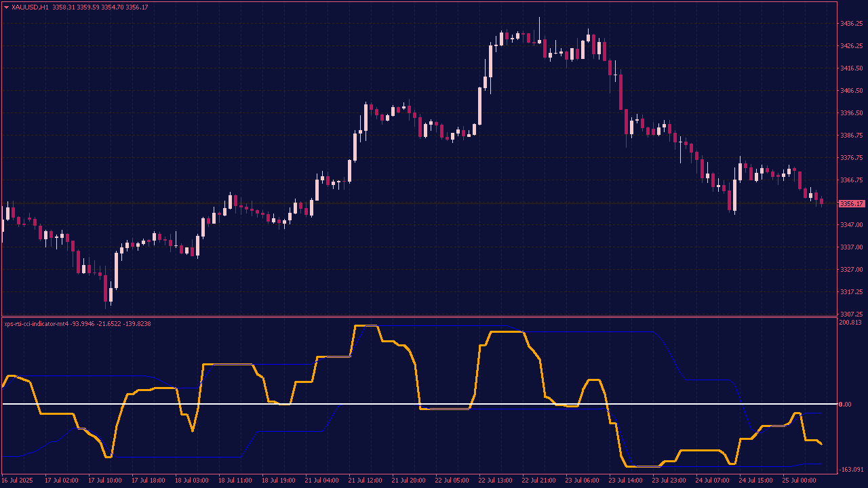The width and height of the screenshot is (868, 488).
Task: Click the 18 Jul 03:00 time label
Action: (x=191, y=481)
